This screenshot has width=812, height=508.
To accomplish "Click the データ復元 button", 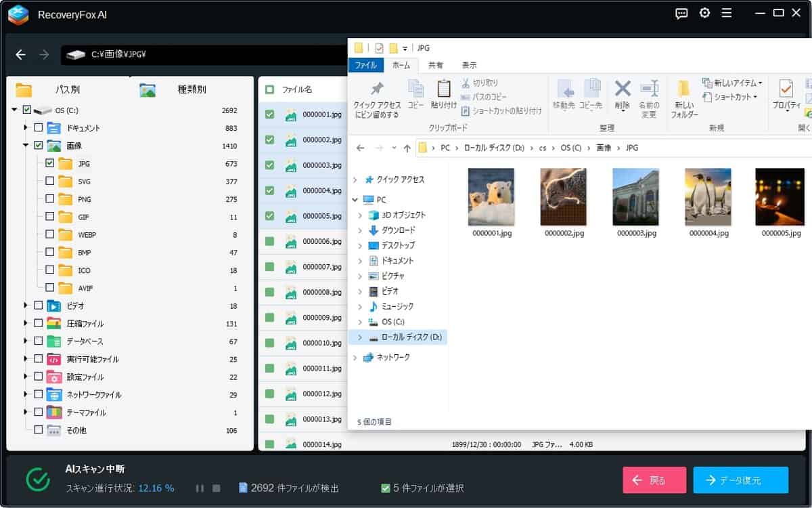I will pyautogui.click(x=740, y=480).
